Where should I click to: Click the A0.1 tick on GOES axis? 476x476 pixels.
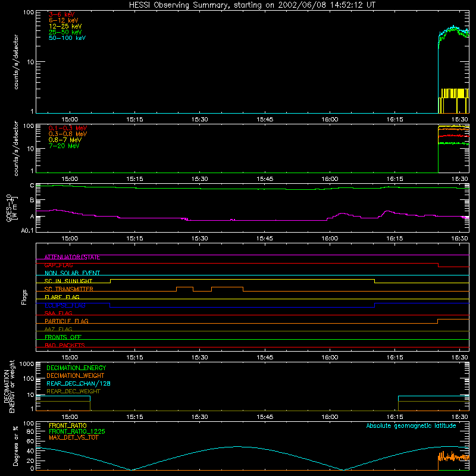[x=27, y=231]
